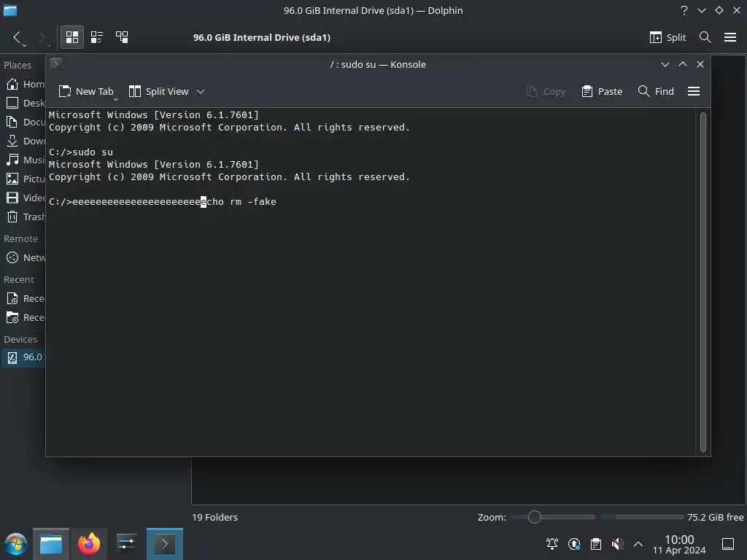Open clock showing 10:00
This screenshot has width=747, height=560.
[679, 544]
